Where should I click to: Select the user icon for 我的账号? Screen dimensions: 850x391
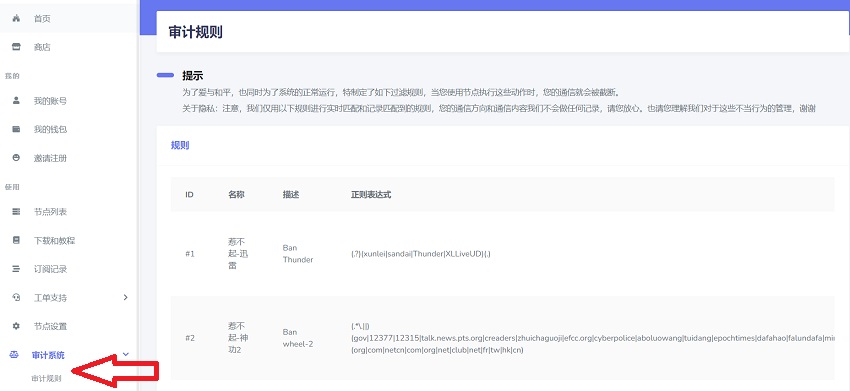click(16, 100)
